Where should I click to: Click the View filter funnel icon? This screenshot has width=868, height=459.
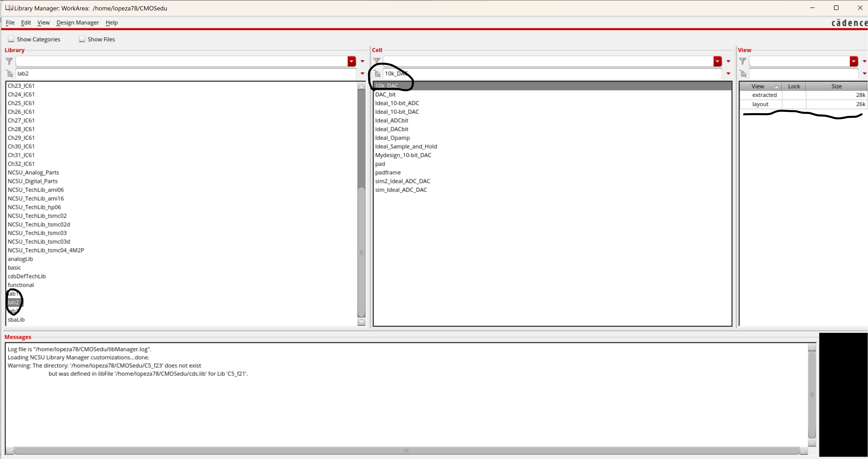click(743, 61)
